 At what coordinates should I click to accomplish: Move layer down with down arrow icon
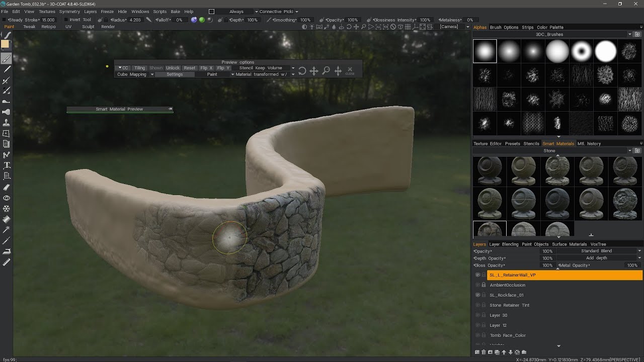(510, 352)
